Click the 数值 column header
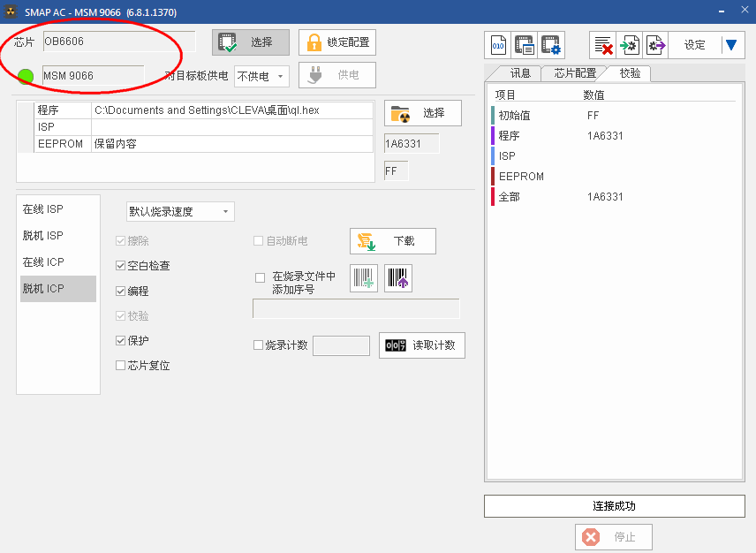This screenshot has width=756, height=553. pos(594,95)
